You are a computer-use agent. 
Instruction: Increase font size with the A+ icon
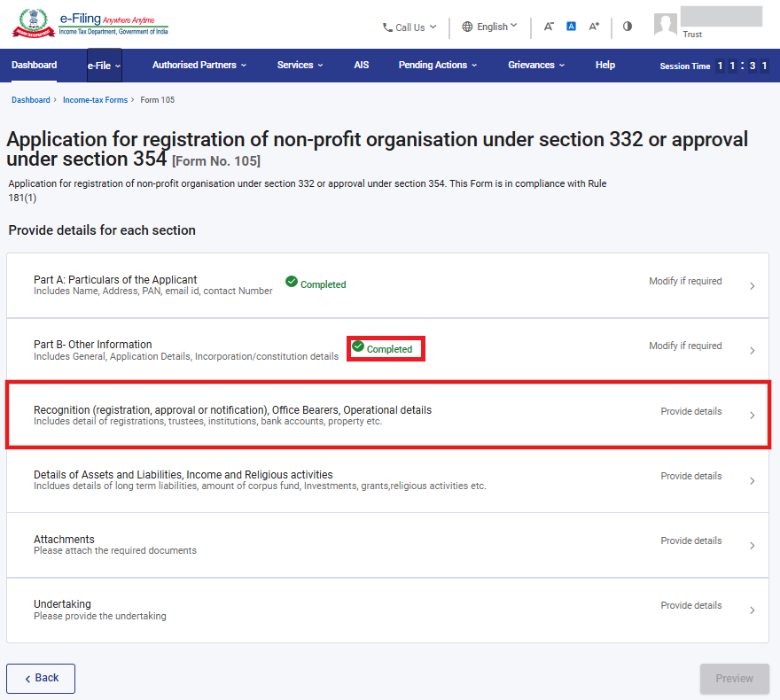point(595,27)
